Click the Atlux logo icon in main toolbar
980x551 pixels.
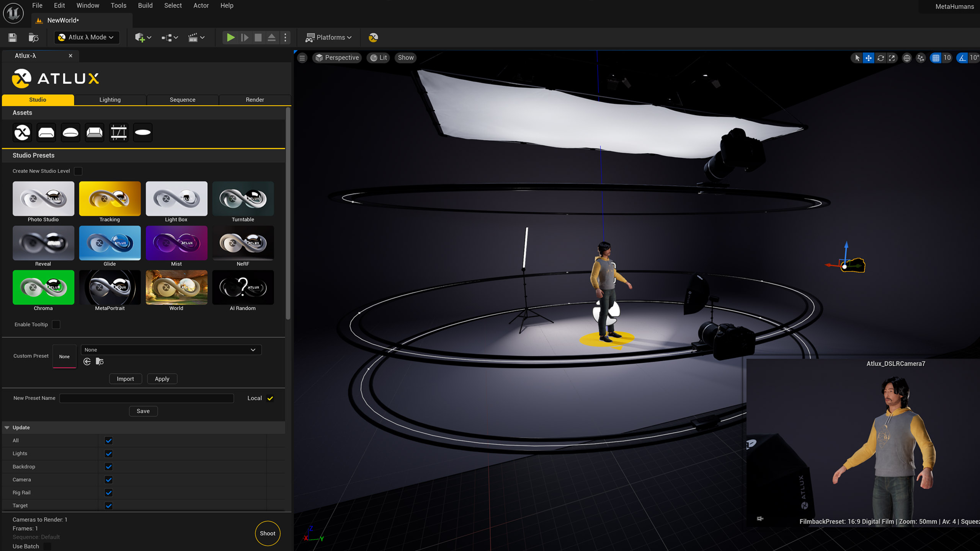[373, 37]
